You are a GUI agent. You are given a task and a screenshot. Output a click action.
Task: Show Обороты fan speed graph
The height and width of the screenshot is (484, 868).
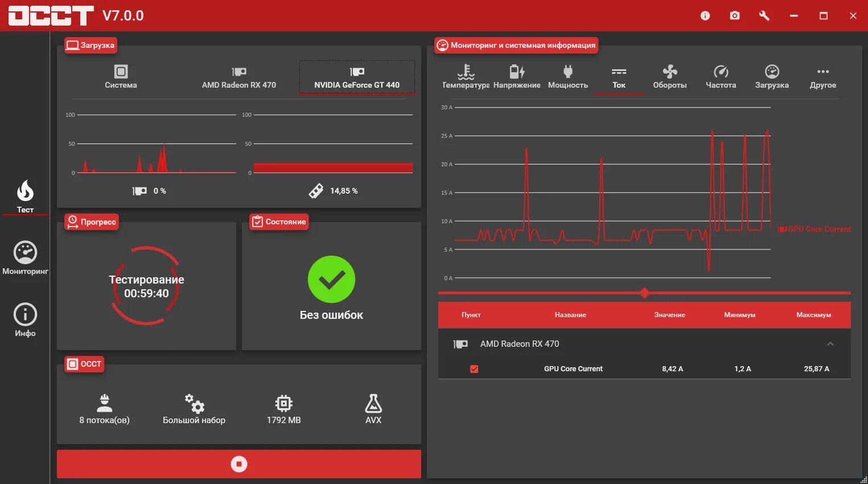pos(670,77)
